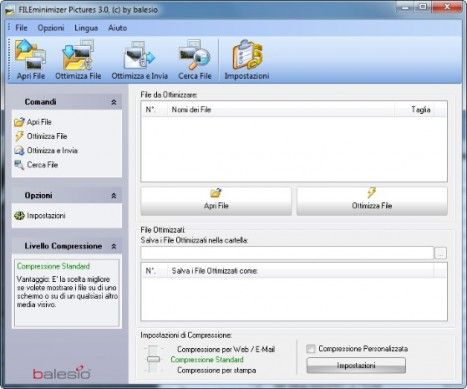Click the compression level slider handle
Viewport: 467px width, 389px height.
[x=153, y=359]
